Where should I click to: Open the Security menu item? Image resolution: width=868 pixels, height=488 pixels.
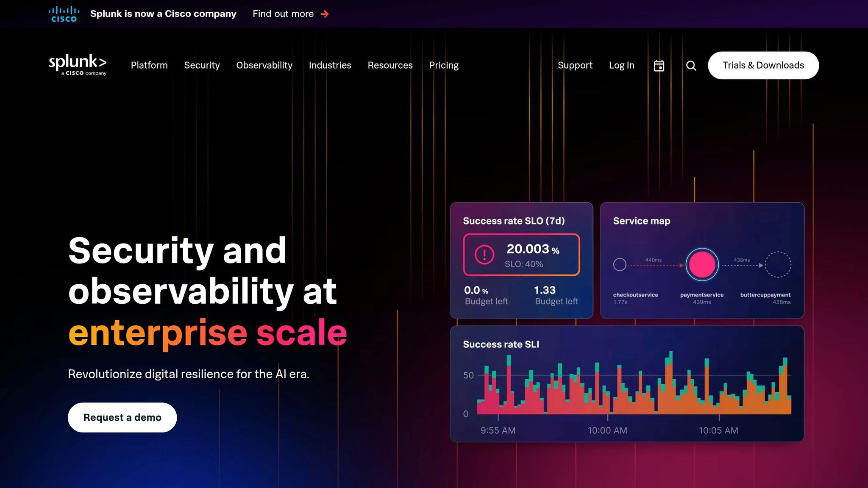202,65
